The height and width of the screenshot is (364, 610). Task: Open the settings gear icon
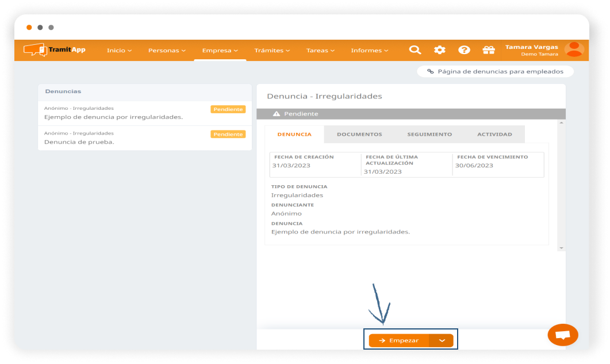[x=439, y=50]
